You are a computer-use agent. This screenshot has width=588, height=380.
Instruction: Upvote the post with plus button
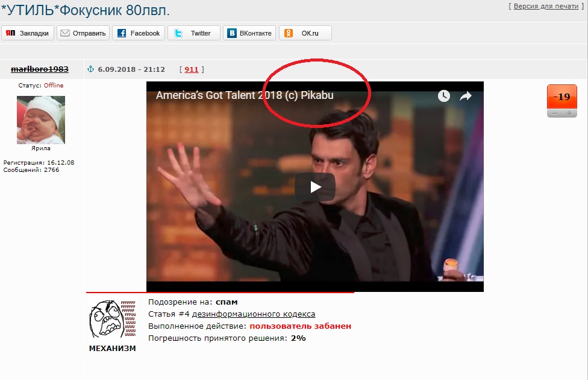569,114
